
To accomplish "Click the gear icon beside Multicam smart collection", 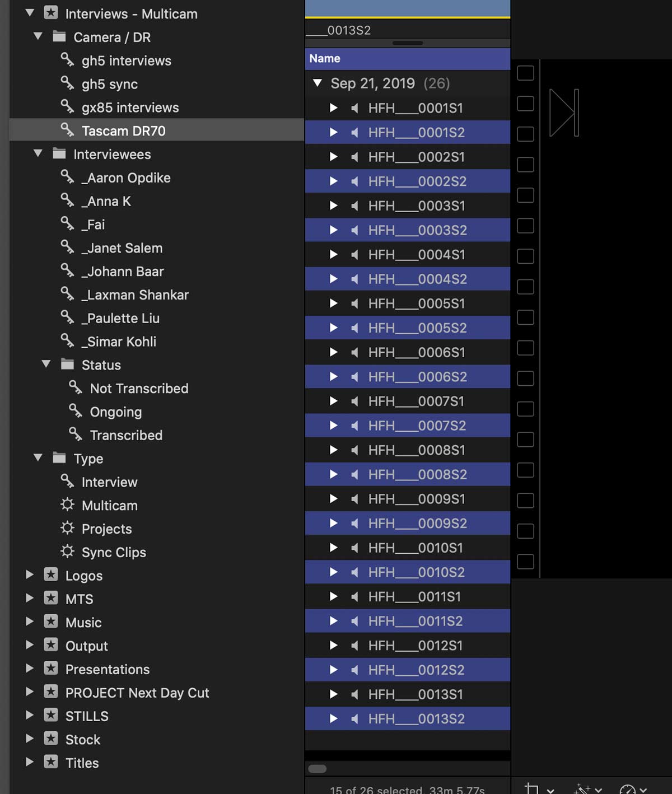I will pos(67,505).
